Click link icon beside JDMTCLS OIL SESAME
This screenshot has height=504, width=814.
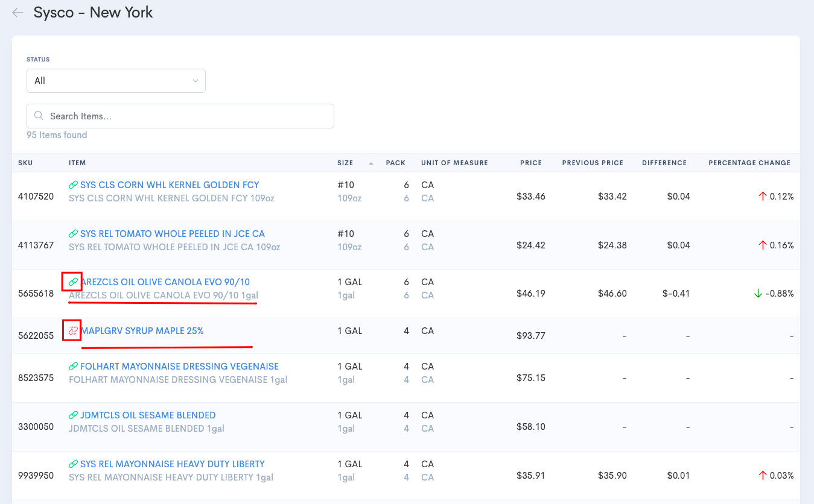tap(73, 415)
